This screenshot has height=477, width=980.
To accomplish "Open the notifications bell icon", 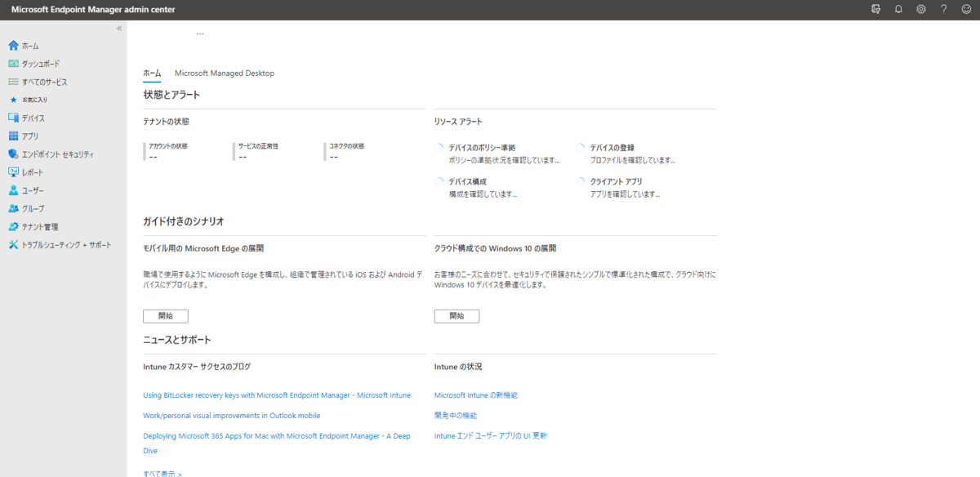I will coord(898,9).
